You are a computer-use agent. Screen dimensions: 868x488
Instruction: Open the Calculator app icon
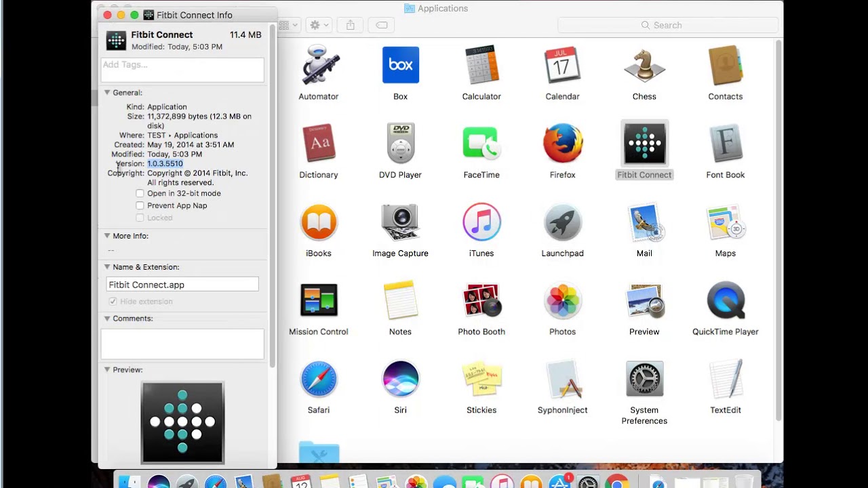click(x=481, y=65)
